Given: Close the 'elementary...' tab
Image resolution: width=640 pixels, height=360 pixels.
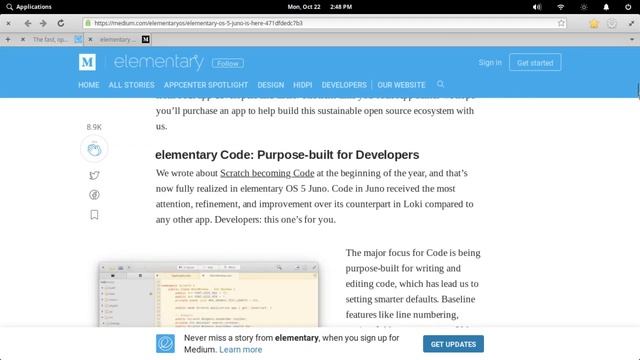Looking at the screenshot, I should coord(90,40).
